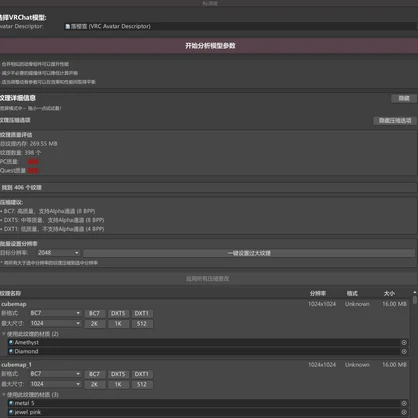Click the 隐藏压缩选项 button
Image resolution: width=418 pixels, height=418 pixels.
[x=395, y=120]
